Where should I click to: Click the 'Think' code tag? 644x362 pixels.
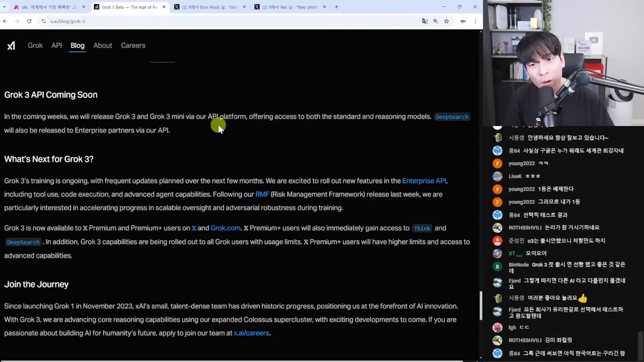[422, 228]
